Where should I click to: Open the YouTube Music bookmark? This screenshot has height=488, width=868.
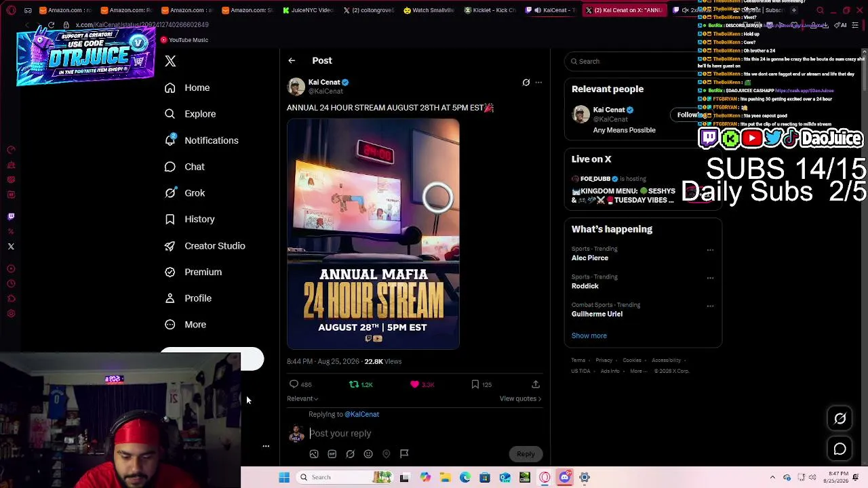[184, 40]
